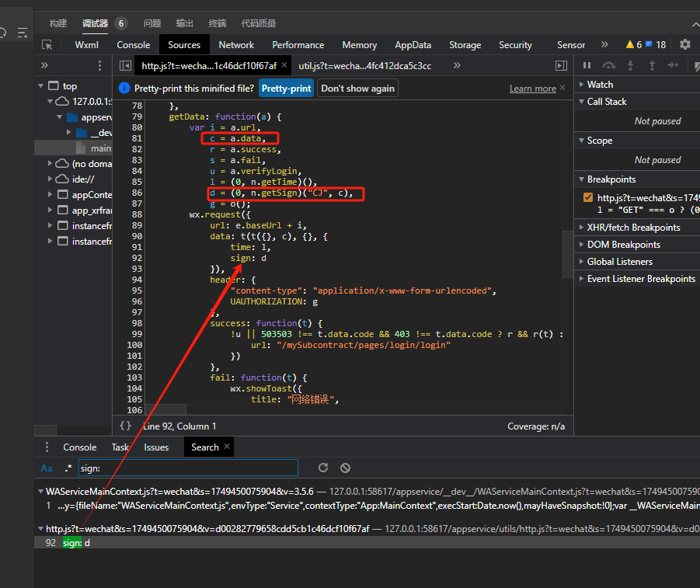This screenshot has height=588, width=700.
Task: Expand the Watch section
Action: pos(581,85)
